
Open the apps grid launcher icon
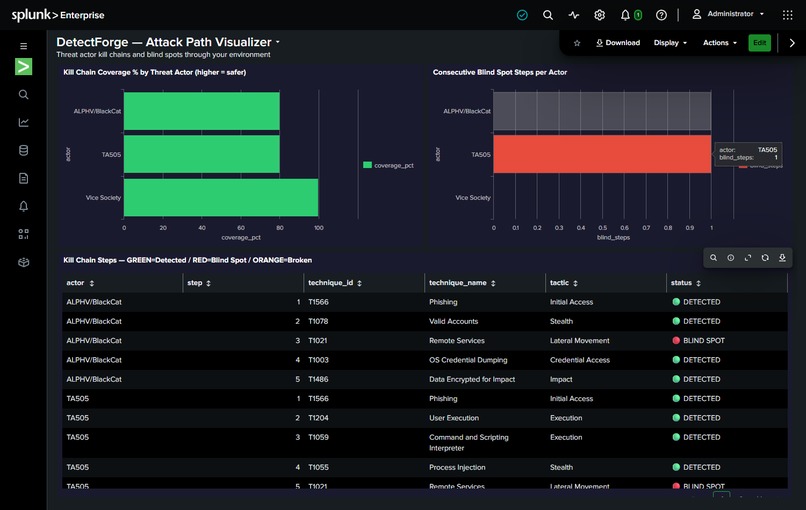click(x=787, y=15)
